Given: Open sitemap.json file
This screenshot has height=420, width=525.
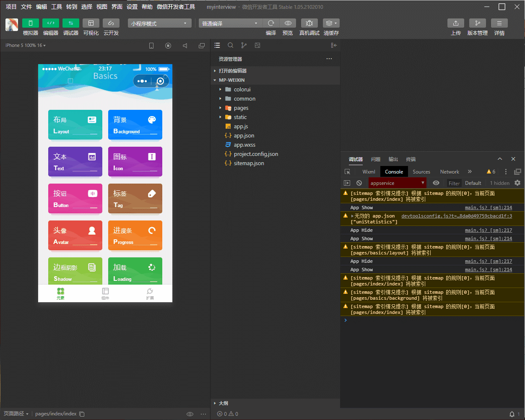Looking at the screenshot, I should point(275,163).
